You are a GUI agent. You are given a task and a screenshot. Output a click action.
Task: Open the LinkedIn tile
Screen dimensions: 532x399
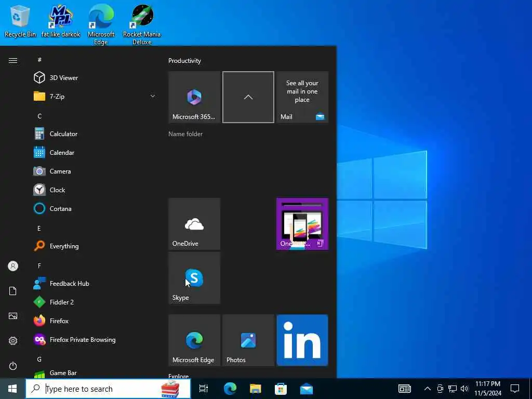coord(302,340)
